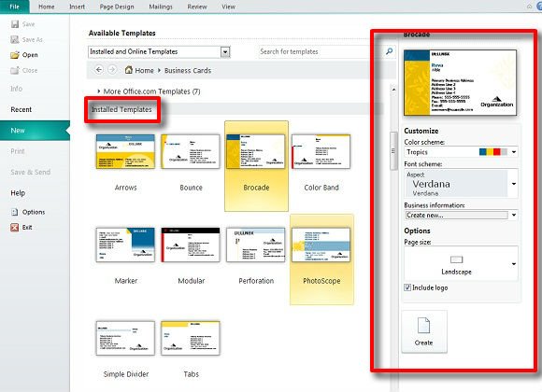Click the Save icon in the sidebar
Image resolution: width=542 pixels, height=392 pixels.
coord(15,24)
